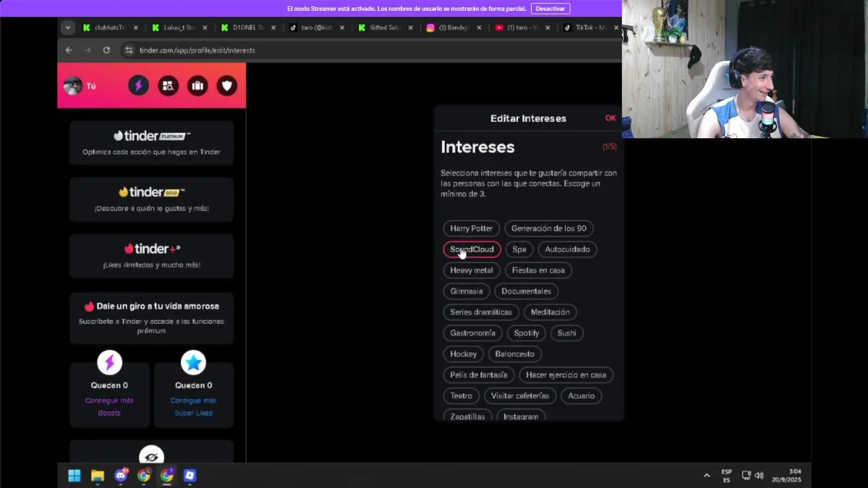Select the Spotify interest
The width and height of the screenshot is (868, 488).
[526, 333]
